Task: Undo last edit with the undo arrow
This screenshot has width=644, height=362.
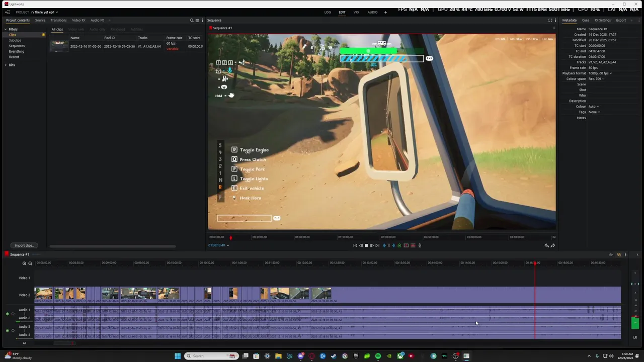Action: (x=547, y=245)
